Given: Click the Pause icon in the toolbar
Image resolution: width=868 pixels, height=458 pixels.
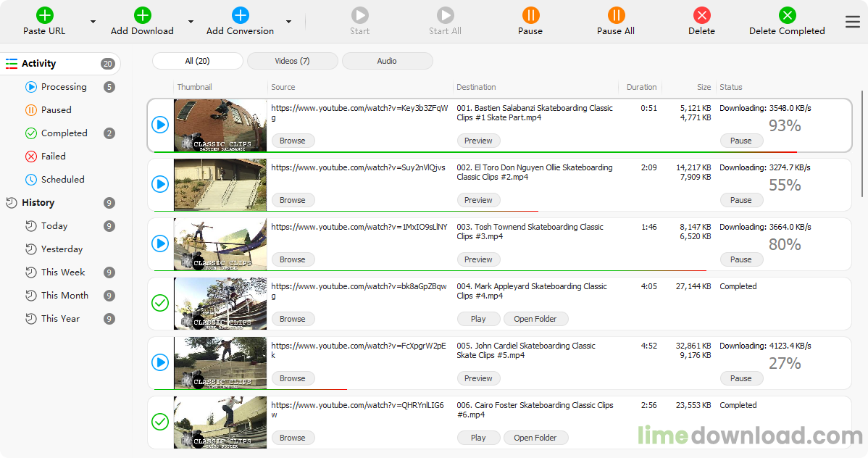Looking at the screenshot, I should coord(530,15).
